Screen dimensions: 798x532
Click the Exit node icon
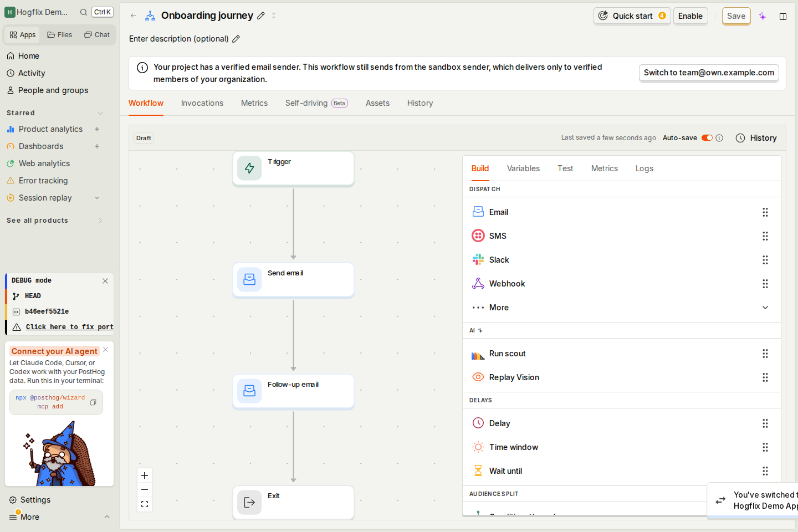point(249,502)
